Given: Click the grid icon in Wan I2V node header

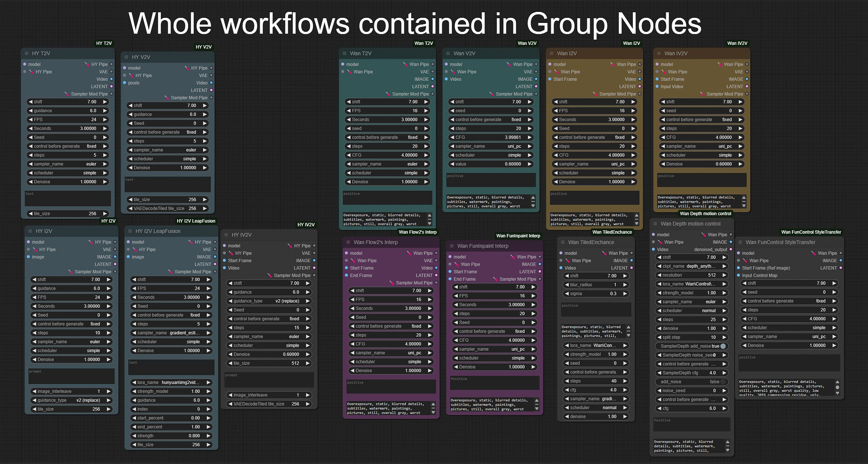Looking at the screenshot, I should (x=552, y=53).
